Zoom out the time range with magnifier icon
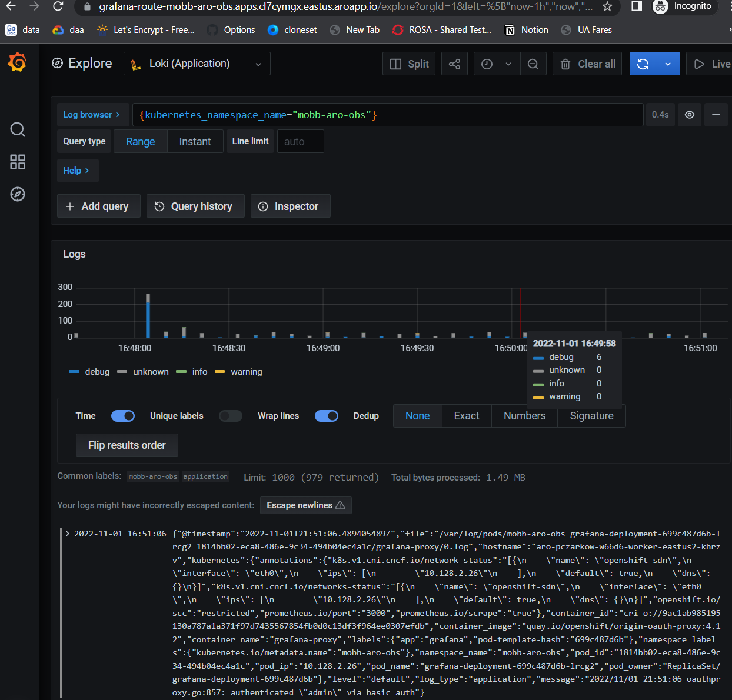The image size is (732, 700). pos(533,63)
